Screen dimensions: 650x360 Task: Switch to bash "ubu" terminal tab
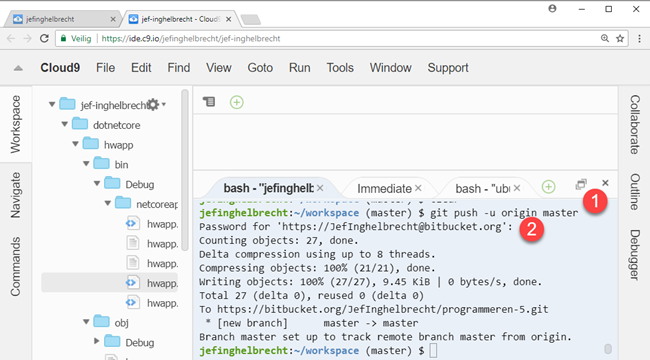click(x=483, y=189)
